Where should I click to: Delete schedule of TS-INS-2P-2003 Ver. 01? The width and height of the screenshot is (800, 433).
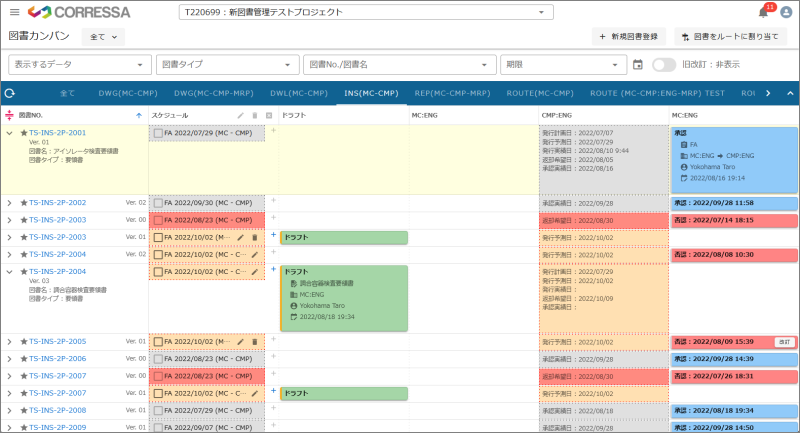pyautogui.click(x=255, y=237)
